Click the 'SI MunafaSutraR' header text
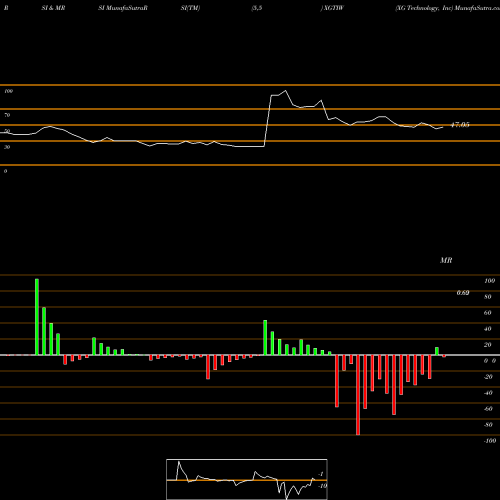Screen dimensions: 500x500 [x=123, y=8]
